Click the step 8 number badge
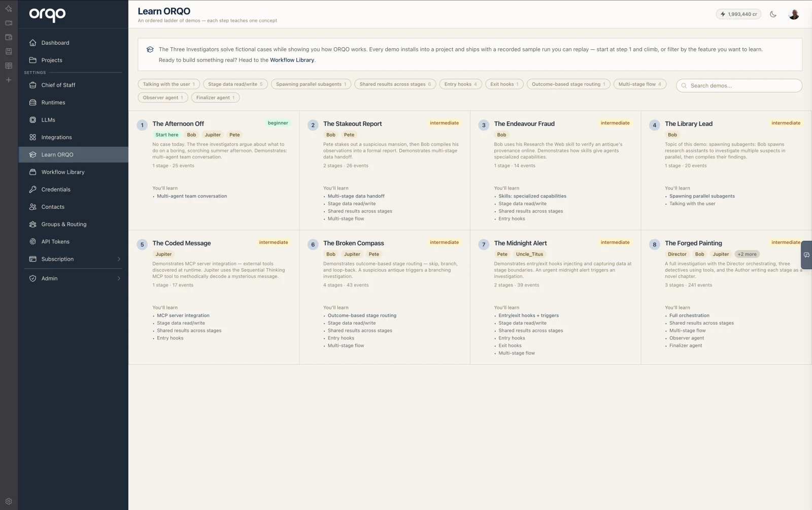The height and width of the screenshot is (510, 812). (654, 244)
